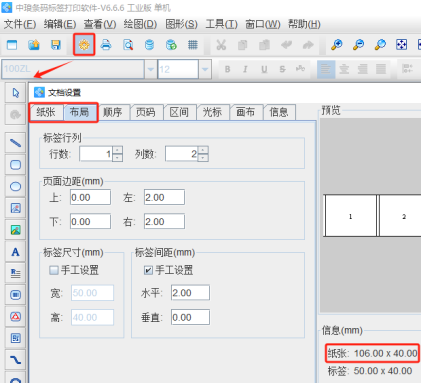Click the vertical spacing 垂直 field
The height and width of the screenshot is (384, 421).
click(x=190, y=317)
